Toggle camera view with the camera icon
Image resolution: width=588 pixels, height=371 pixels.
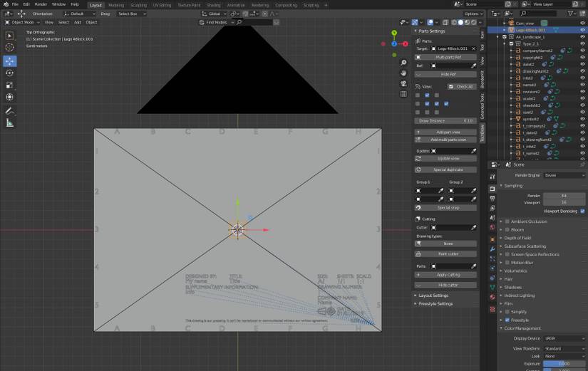point(403,83)
